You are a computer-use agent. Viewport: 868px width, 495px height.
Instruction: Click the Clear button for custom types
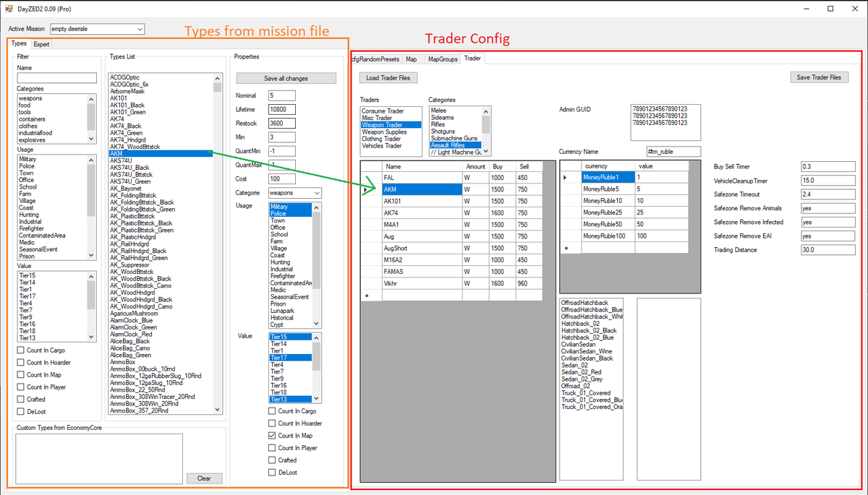click(204, 478)
